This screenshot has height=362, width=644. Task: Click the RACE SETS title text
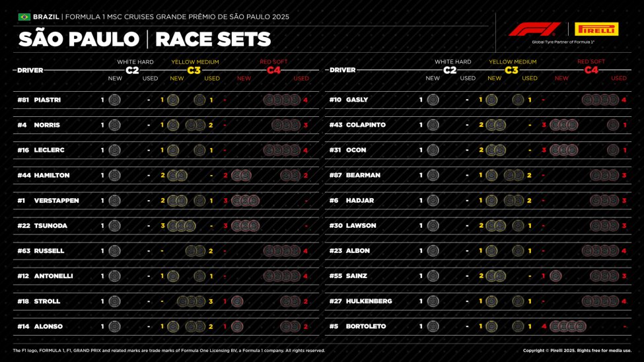(213, 39)
